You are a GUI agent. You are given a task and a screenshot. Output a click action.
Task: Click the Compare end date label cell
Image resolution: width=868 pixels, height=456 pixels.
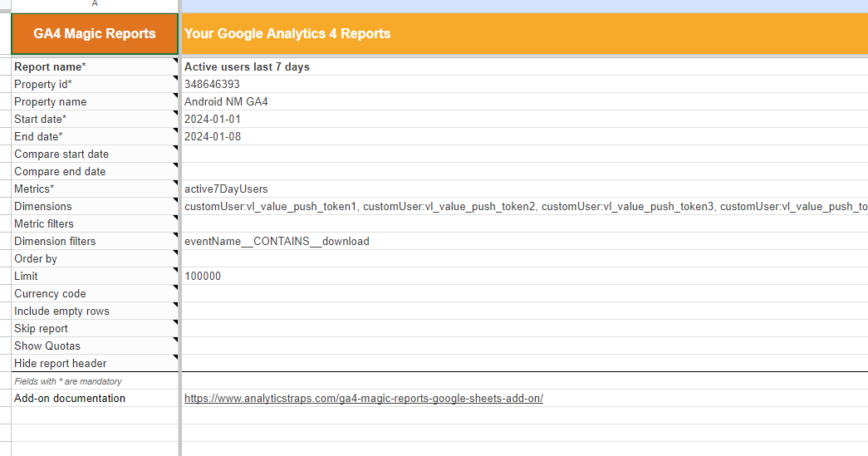tap(95, 172)
